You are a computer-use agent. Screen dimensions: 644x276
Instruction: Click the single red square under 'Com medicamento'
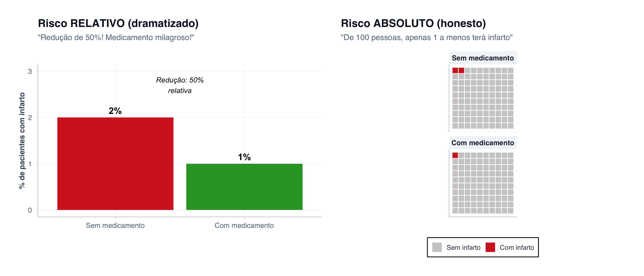455,155
